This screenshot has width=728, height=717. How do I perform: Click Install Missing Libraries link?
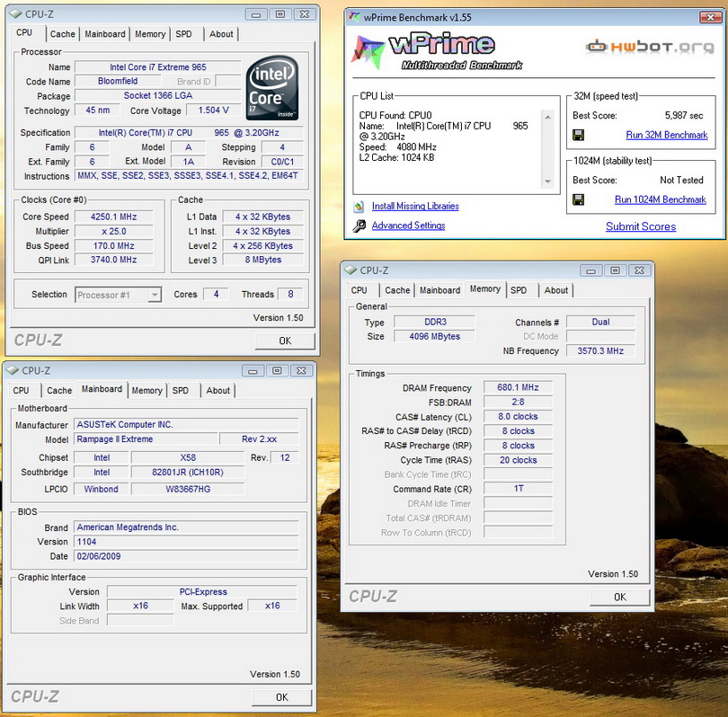415,206
